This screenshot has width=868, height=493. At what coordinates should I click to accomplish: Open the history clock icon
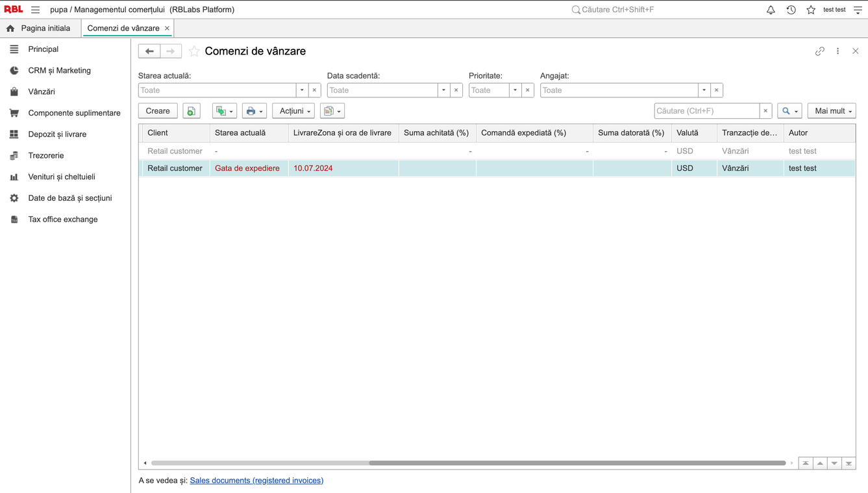point(791,10)
